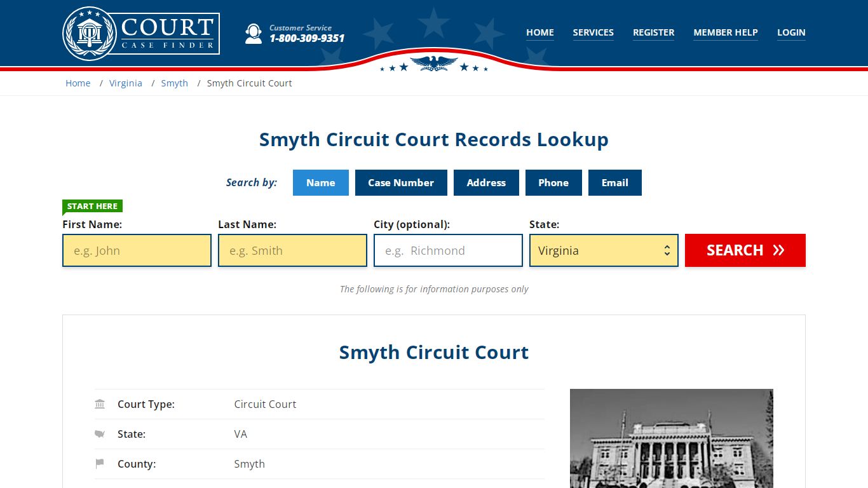Click the 'Circuit Court' court type value
The height and width of the screenshot is (488, 868).
(265, 404)
